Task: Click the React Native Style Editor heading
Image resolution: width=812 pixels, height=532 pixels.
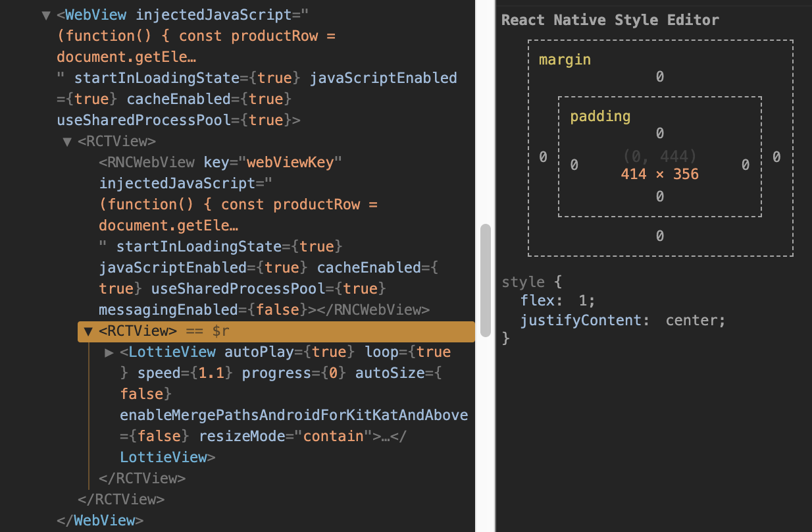Action: click(x=610, y=20)
